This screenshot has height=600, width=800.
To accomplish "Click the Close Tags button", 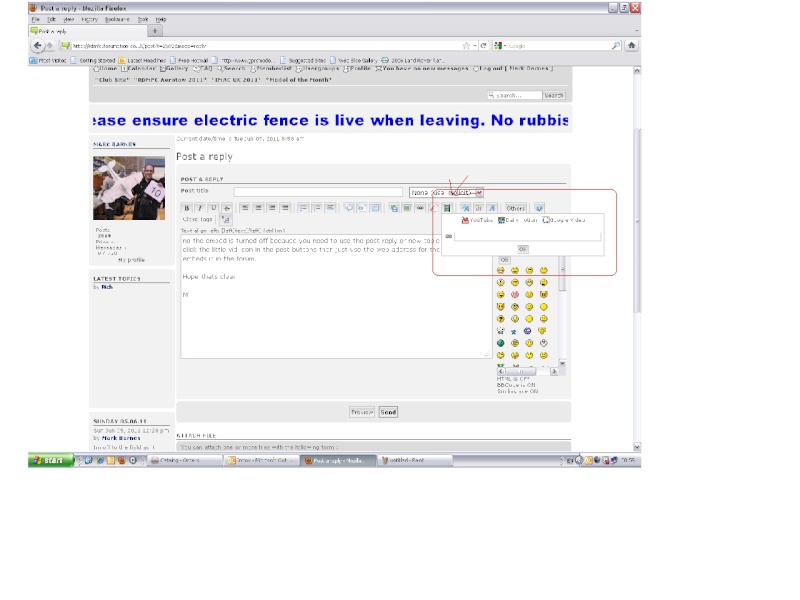I will point(197,219).
